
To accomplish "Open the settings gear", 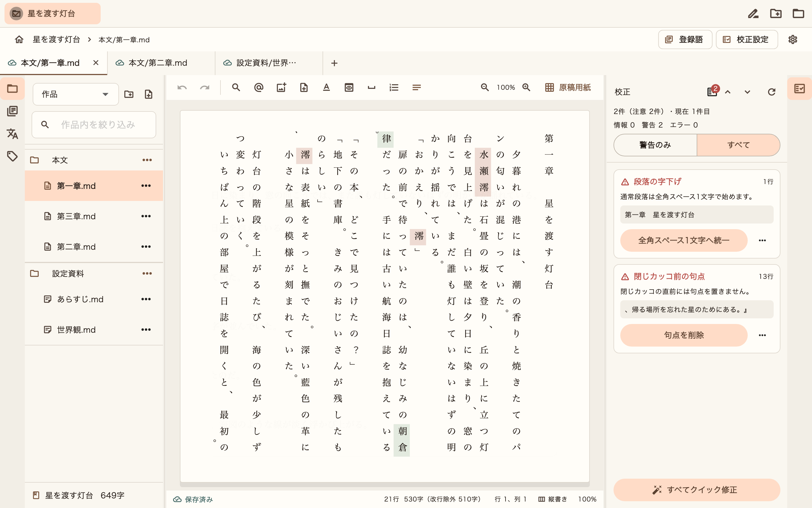I will pyautogui.click(x=793, y=40).
